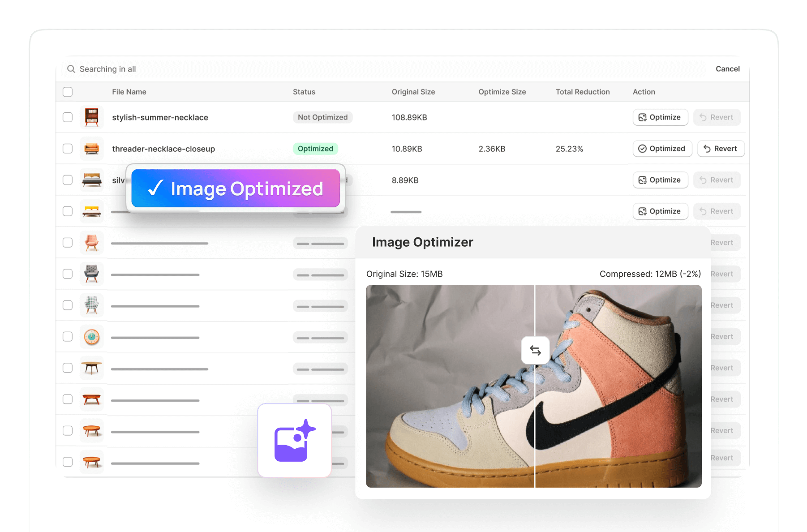Revert the threader-necklace-closeup optimization
The height and width of the screenshot is (532, 807).
click(720, 149)
